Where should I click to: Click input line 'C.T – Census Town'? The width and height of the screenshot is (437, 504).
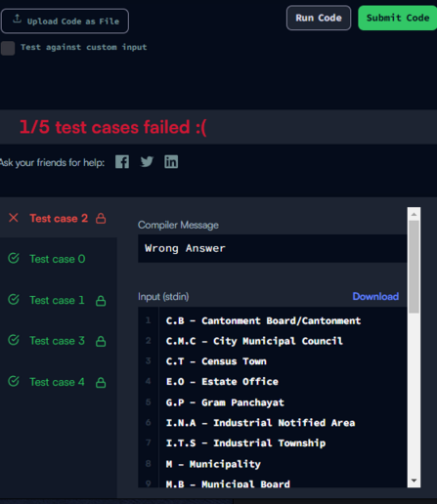(x=216, y=361)
